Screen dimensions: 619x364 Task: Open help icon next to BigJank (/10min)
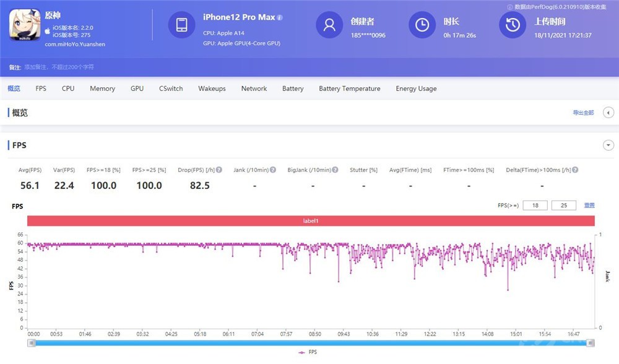(335, 170)
